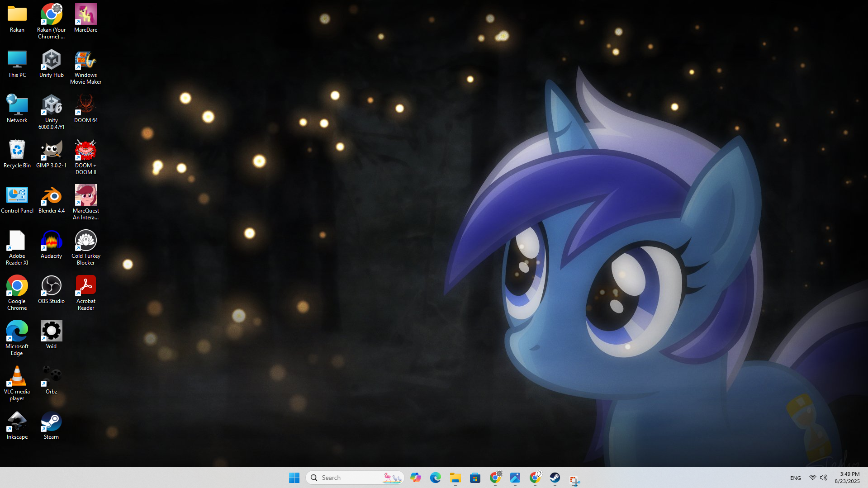Open Snipping Tool from the taskbar
This screenshot has height=488, width=868.
pos(575,480)
